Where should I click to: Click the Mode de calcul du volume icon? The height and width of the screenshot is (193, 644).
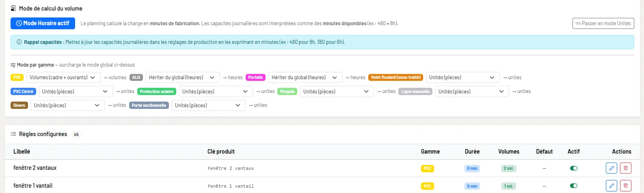(13, 8)
